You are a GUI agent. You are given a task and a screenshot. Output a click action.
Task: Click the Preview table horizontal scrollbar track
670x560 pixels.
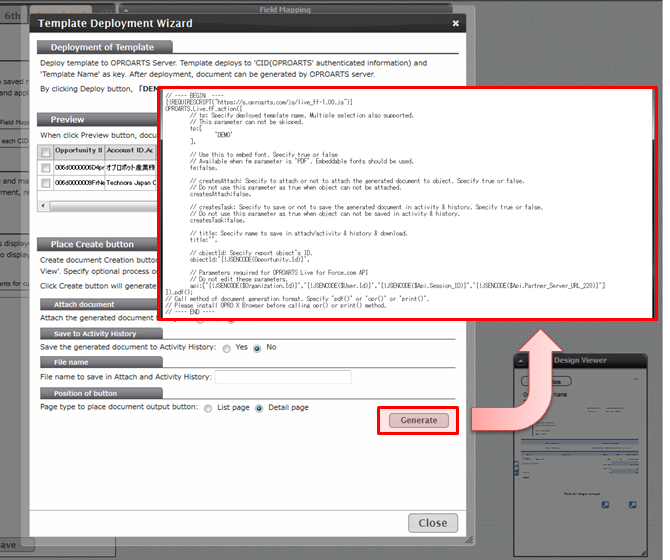[x=103, y=206]
